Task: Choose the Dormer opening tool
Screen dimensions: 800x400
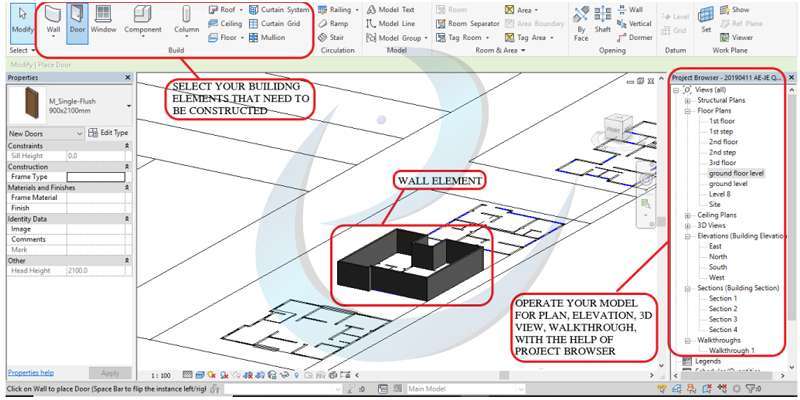Action: click(x=634, y=37)
